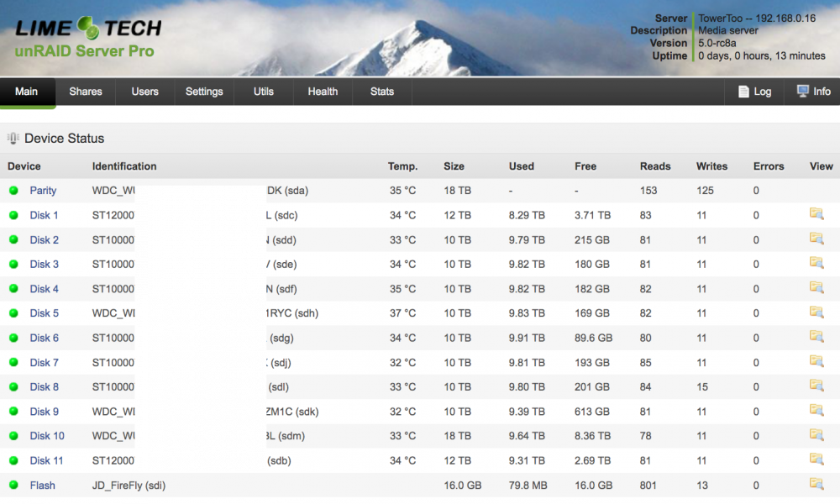The image size is (840, 504).
Task: Click the Media server description text
Action: (728, 30)
